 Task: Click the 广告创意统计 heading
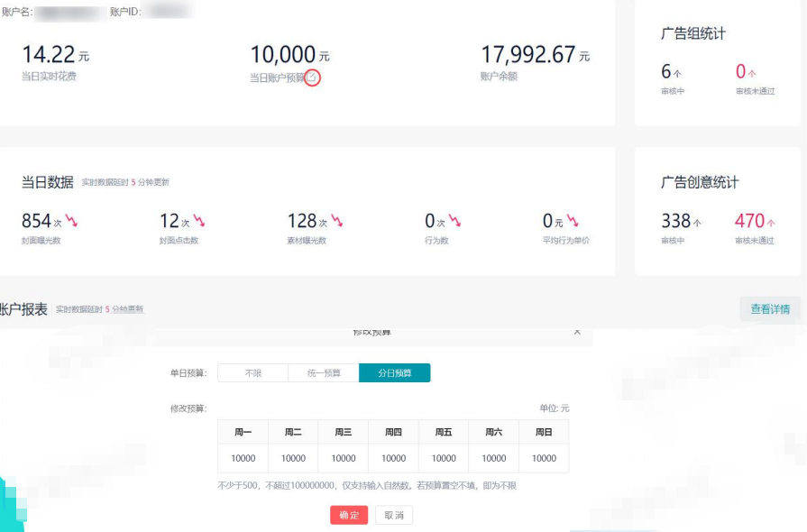[700, 182]
